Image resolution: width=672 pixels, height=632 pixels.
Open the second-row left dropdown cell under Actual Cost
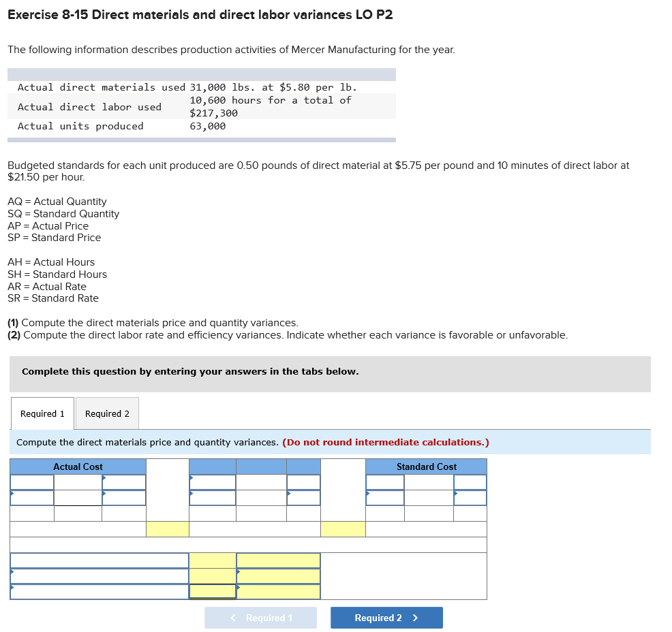tap(32, 498)
